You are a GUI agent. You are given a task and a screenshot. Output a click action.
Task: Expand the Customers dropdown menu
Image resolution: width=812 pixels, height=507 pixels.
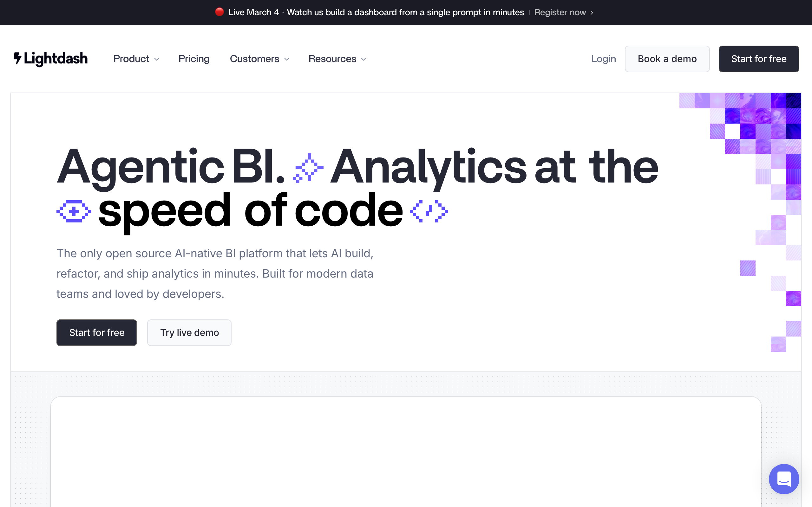click(259, 59)
